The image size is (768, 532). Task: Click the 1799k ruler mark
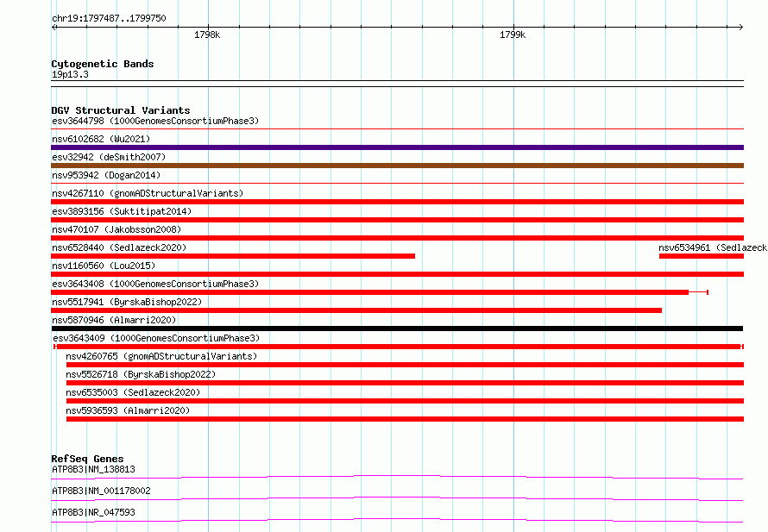[513, 34]
